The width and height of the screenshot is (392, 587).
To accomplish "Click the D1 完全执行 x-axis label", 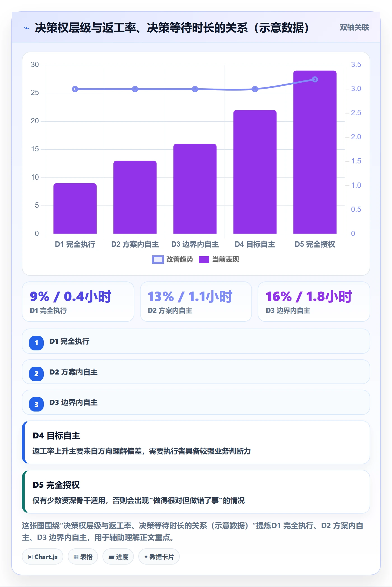I will pos(75,244).
